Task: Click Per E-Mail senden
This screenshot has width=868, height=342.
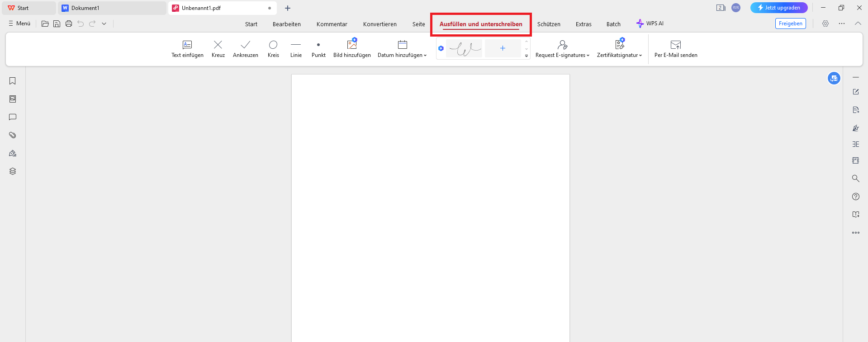Action: [x=676, y=49]
